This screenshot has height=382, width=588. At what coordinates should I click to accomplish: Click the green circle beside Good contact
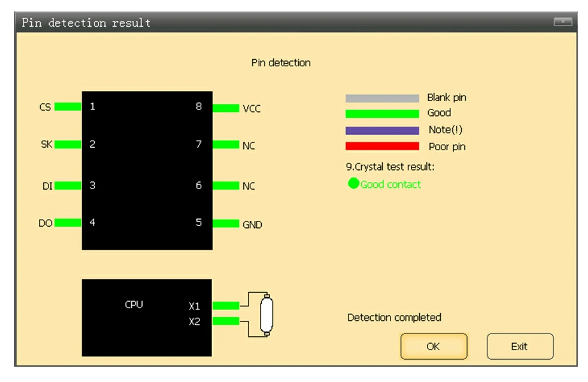click(x=354, y=184)
